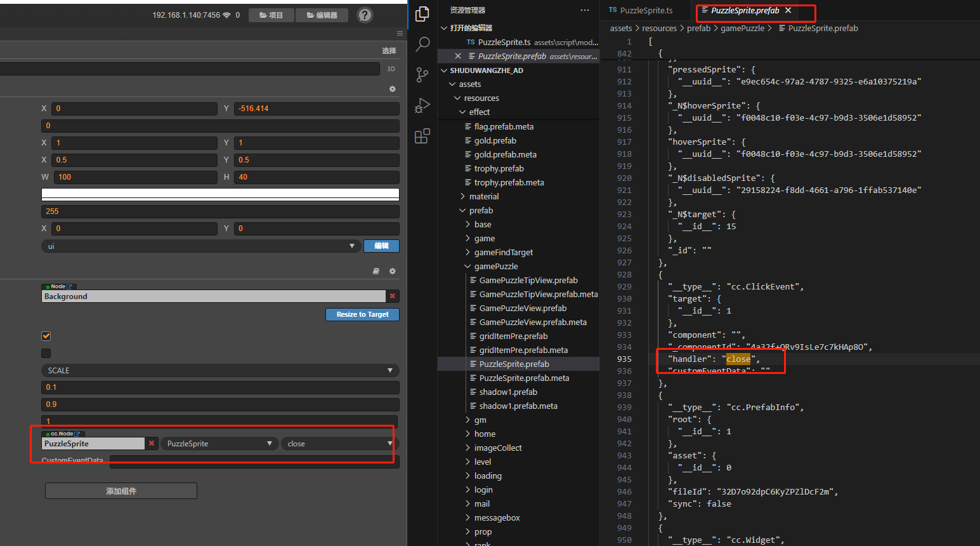Open the ui group dropdown
This screenshot has width=980, height=546.
pyautogui.click(x=201, y=246)
